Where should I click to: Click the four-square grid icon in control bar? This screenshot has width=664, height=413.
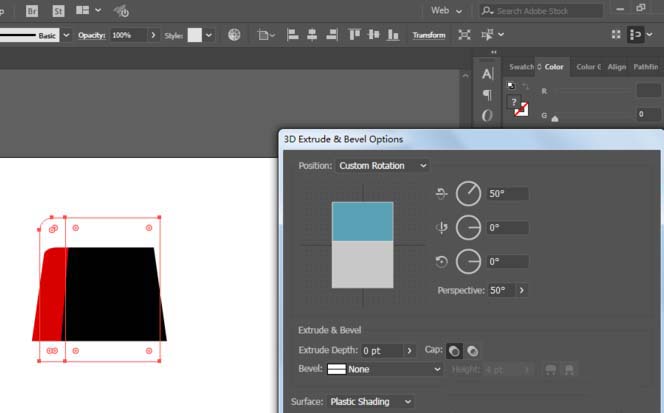[616, 35]
